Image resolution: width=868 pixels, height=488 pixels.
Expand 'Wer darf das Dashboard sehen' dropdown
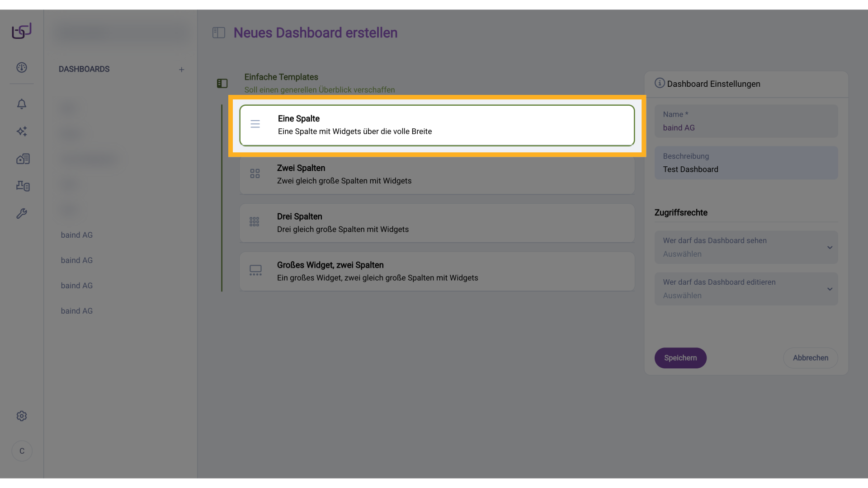[746, 247]
